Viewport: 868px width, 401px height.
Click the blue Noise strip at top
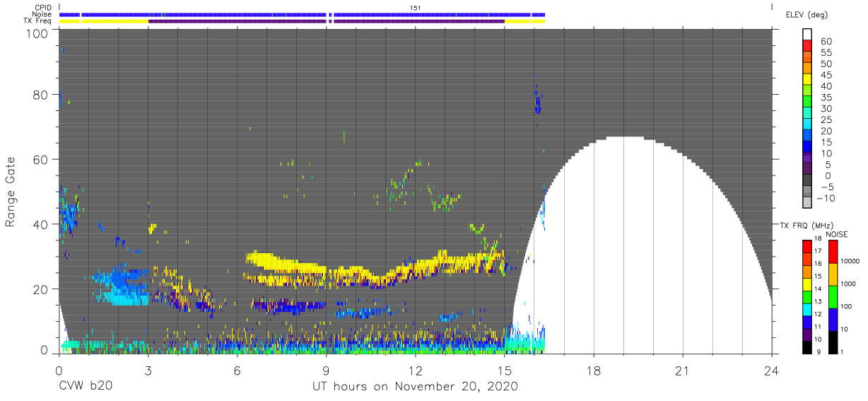pos(302,14)
